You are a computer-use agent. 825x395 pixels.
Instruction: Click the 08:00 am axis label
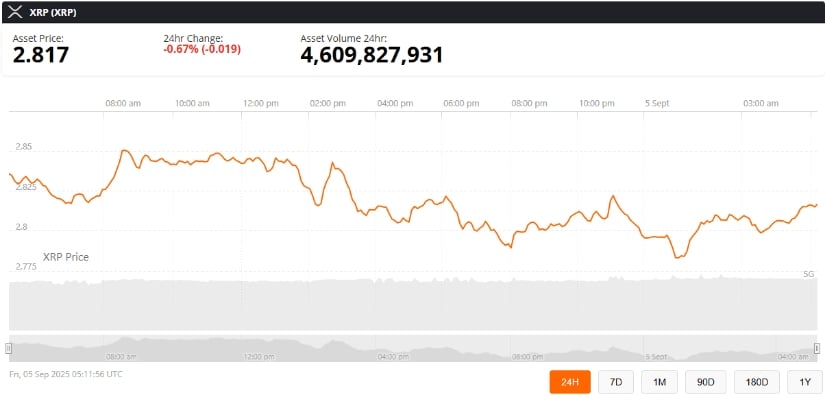point(123,104)
